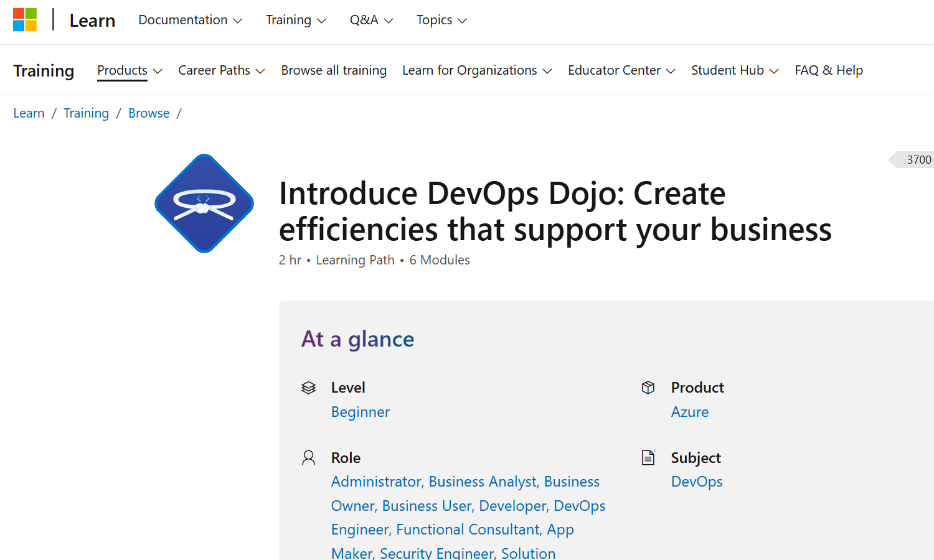Go to Browse all training
Viewport: 934px width, 560px height.
tap(334, 70)
